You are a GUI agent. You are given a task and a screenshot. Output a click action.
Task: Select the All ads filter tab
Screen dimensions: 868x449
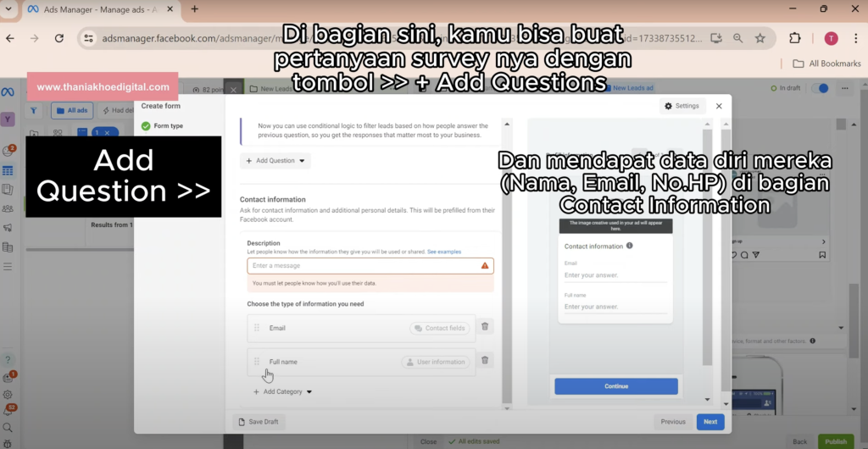click(72, 110)
